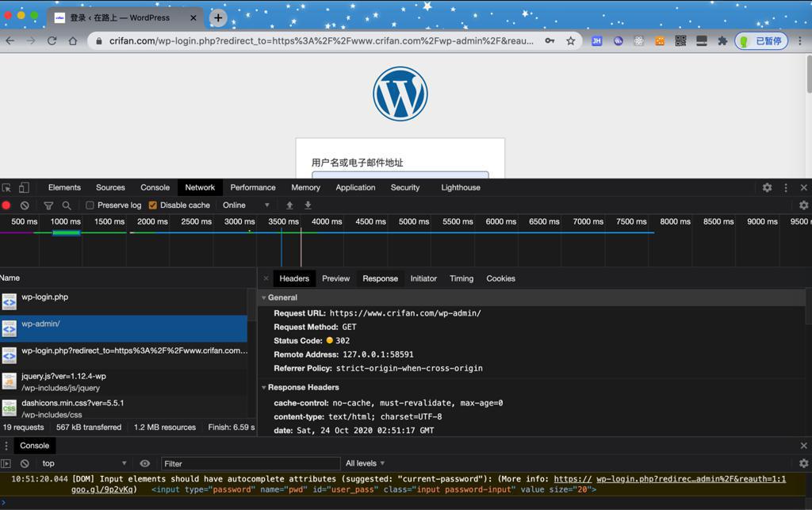This screenshot has width=812, height=510.
Task: Open the Performance panel tab
Action: 253,187
